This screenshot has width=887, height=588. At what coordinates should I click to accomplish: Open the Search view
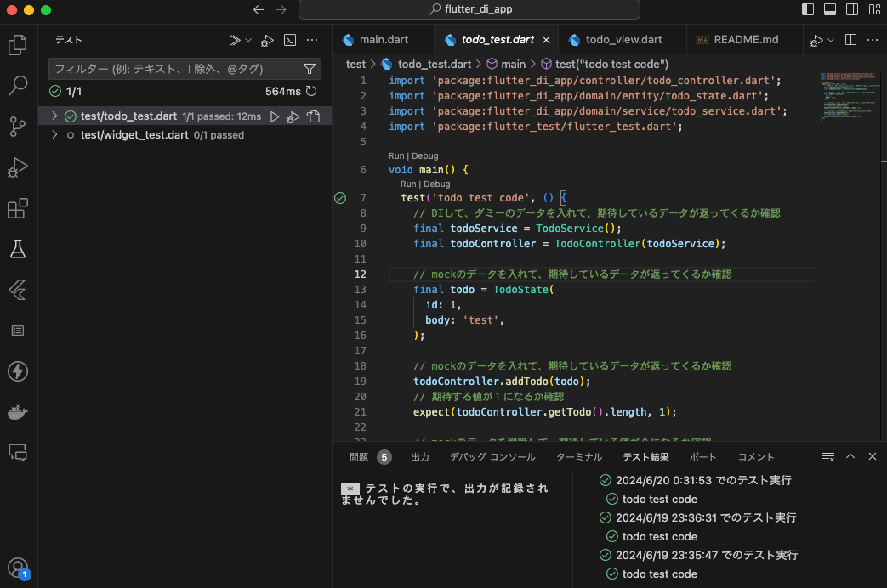click(18, 86)
